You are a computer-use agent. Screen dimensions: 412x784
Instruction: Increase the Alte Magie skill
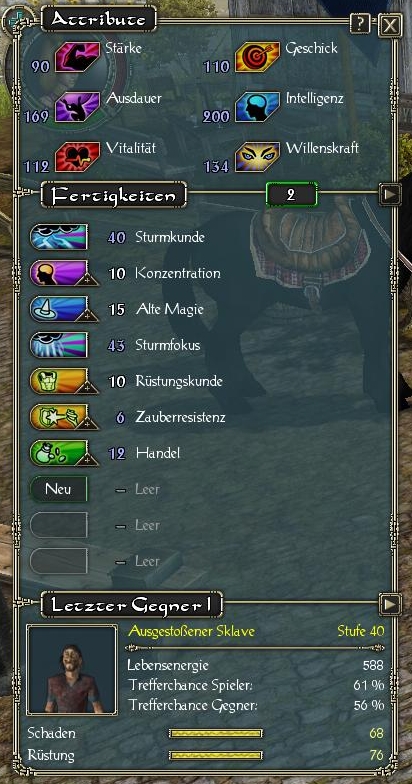[89, 316]
